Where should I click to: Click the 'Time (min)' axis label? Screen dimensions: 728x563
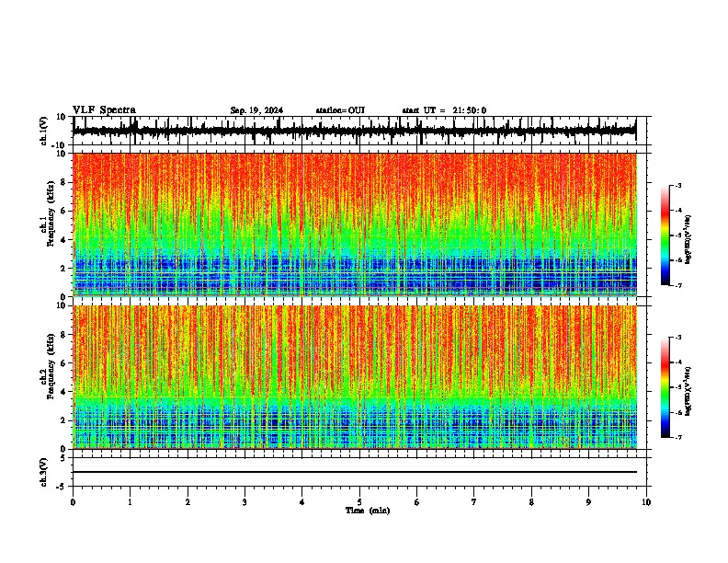tap(368, 511)
